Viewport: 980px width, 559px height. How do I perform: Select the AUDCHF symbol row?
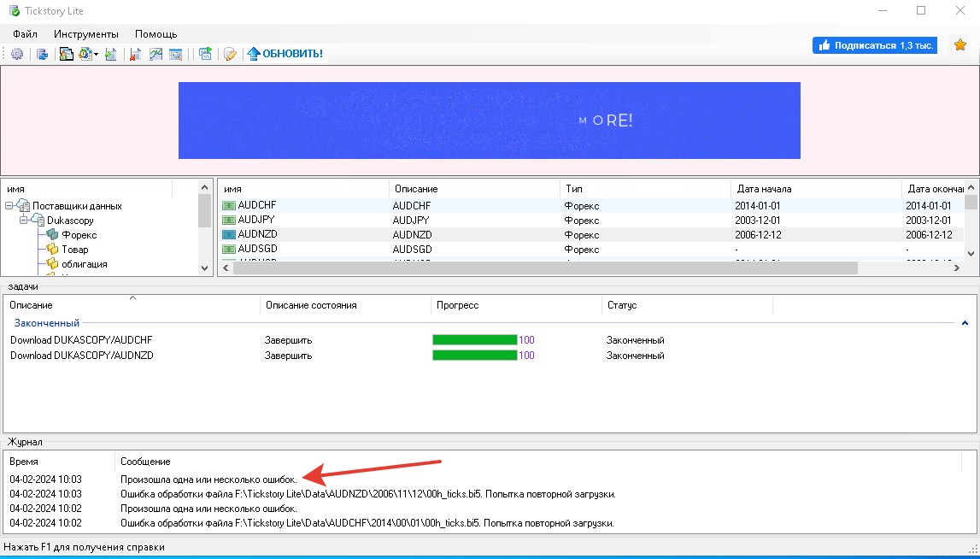593,206
